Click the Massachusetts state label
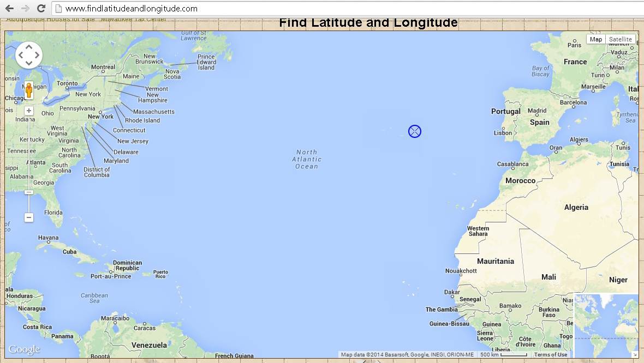Viewport: 644px width, 363px height. (x=153, y=112)
